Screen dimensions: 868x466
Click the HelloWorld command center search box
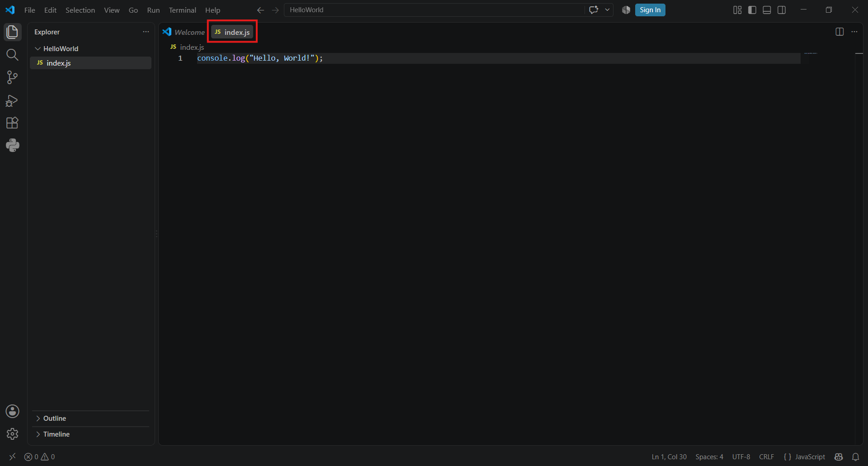tap(434, 10)
